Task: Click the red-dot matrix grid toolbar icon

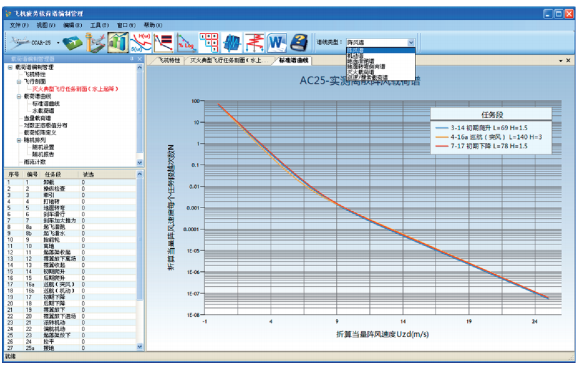Action: tap(209, 42)
